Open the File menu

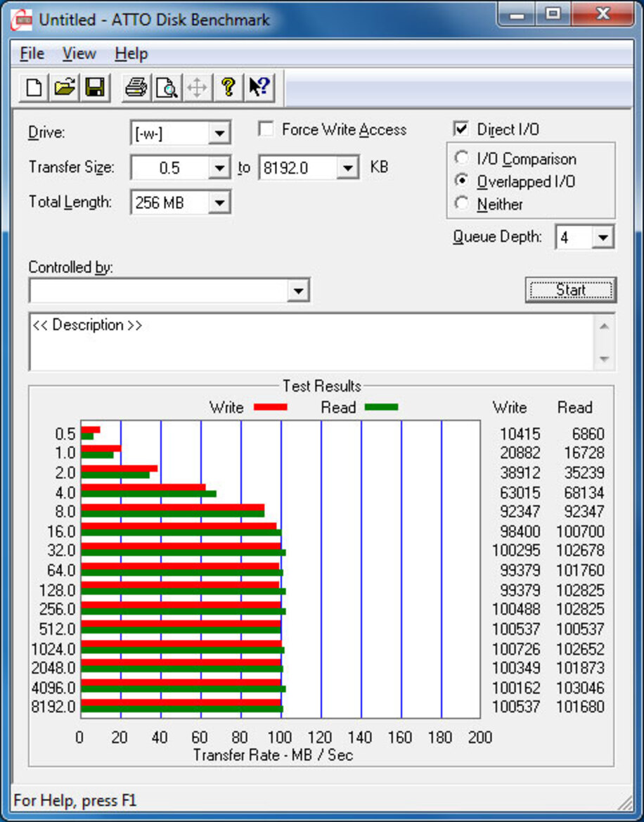(x=32, y=53)
